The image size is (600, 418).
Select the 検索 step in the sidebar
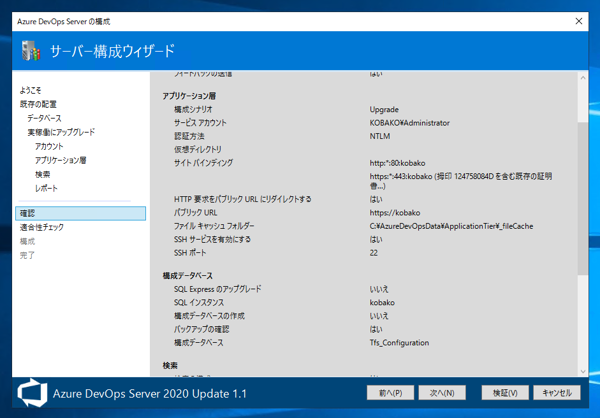pos(42,175)
